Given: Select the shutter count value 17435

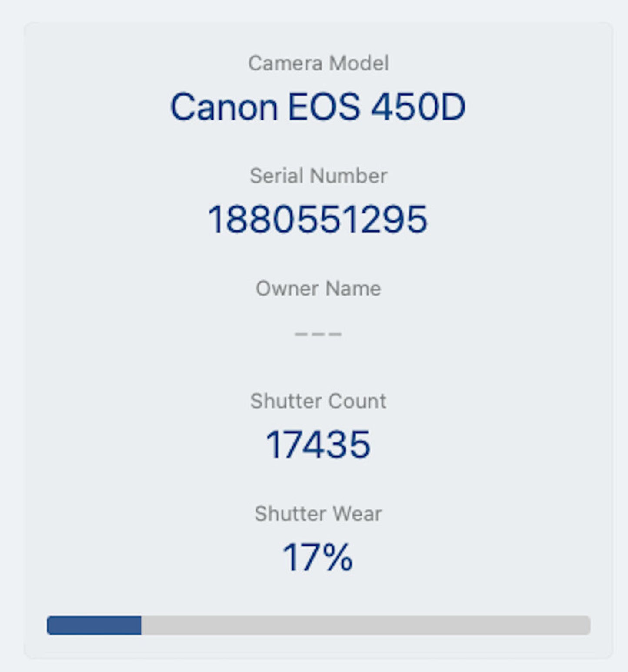Looking at the screenshot, I should coord(318,445).
